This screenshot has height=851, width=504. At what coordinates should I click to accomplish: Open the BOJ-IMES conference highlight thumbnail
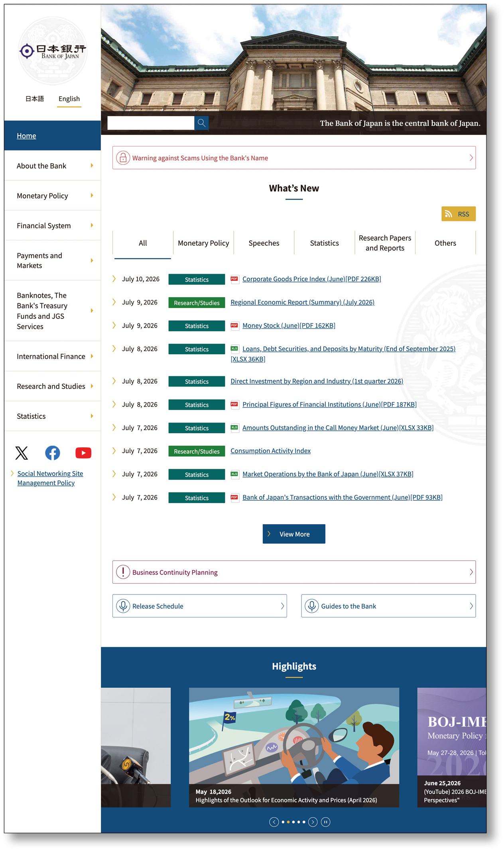[452, 747]
